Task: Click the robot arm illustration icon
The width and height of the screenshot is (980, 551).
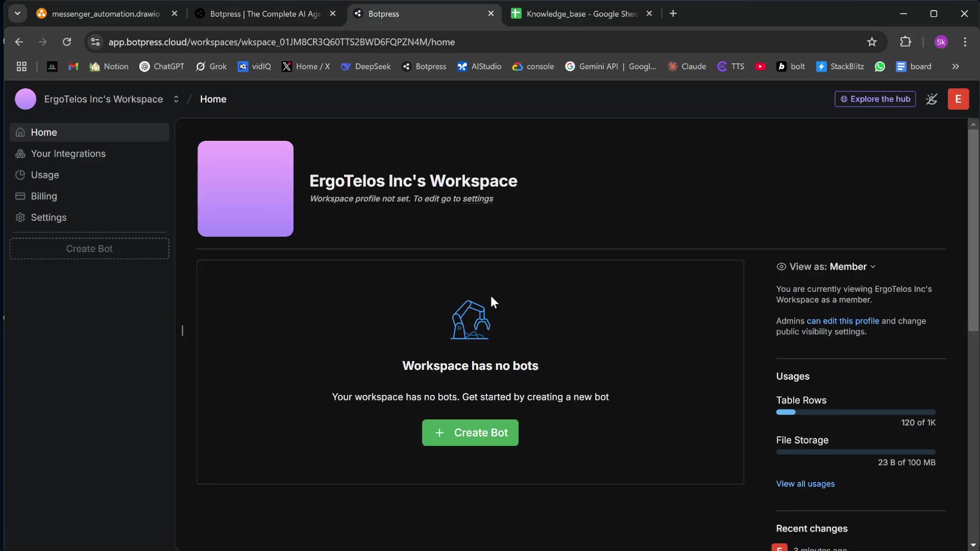Action: pyautogui.click(x=470, y=320)
